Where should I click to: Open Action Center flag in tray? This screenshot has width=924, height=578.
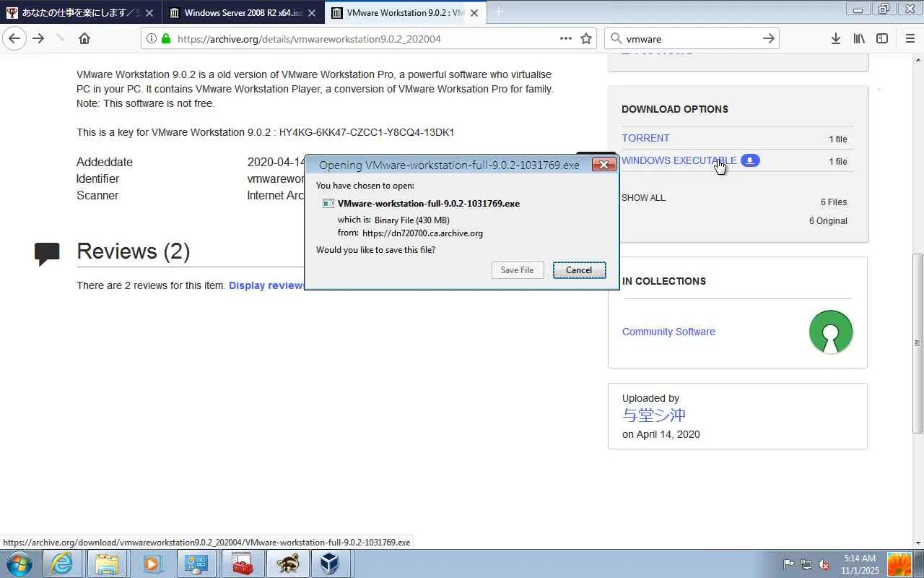789,564
